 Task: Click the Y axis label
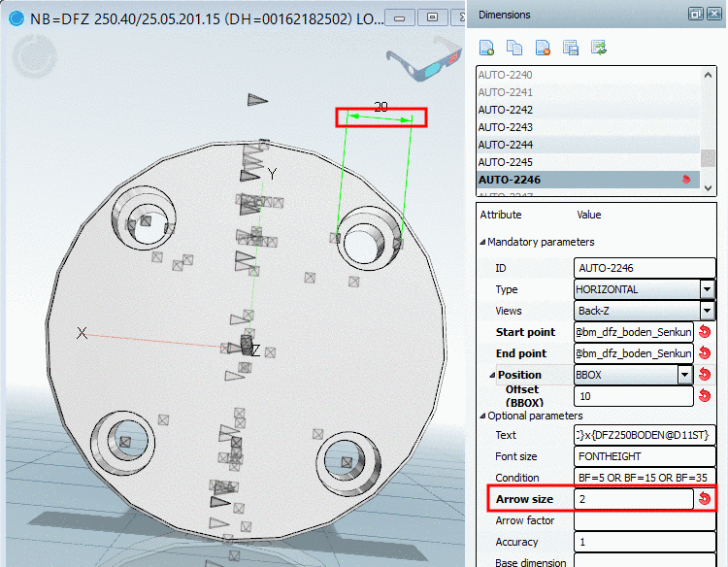(272, 174)
